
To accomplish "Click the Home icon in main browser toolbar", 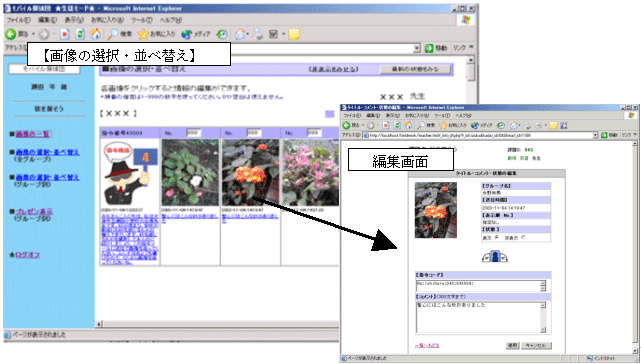I will (x=95, y=34).
